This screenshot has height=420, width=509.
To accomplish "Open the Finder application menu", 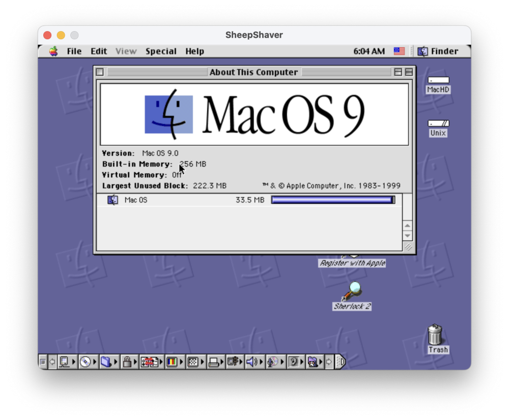I will (438, 51).
